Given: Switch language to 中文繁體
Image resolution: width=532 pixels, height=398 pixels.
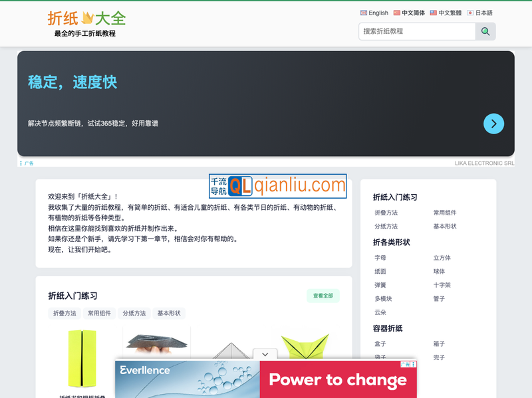Looking at the screenshot, I should tap(442, 13).
